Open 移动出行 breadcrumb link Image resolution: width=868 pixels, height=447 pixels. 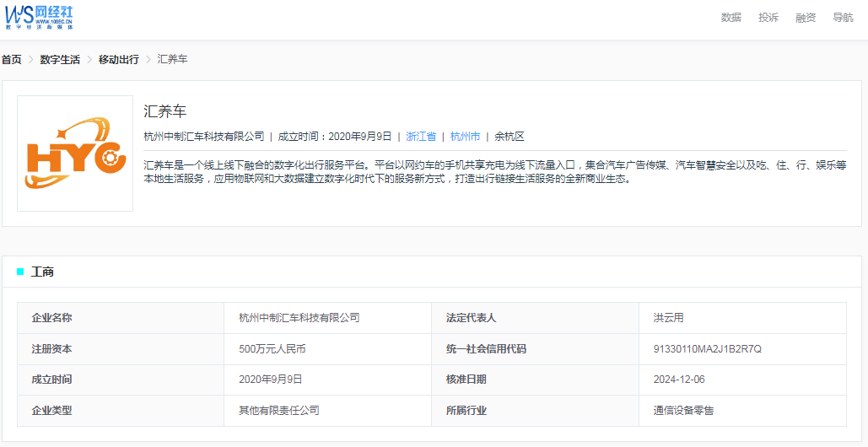pos(118,60)
